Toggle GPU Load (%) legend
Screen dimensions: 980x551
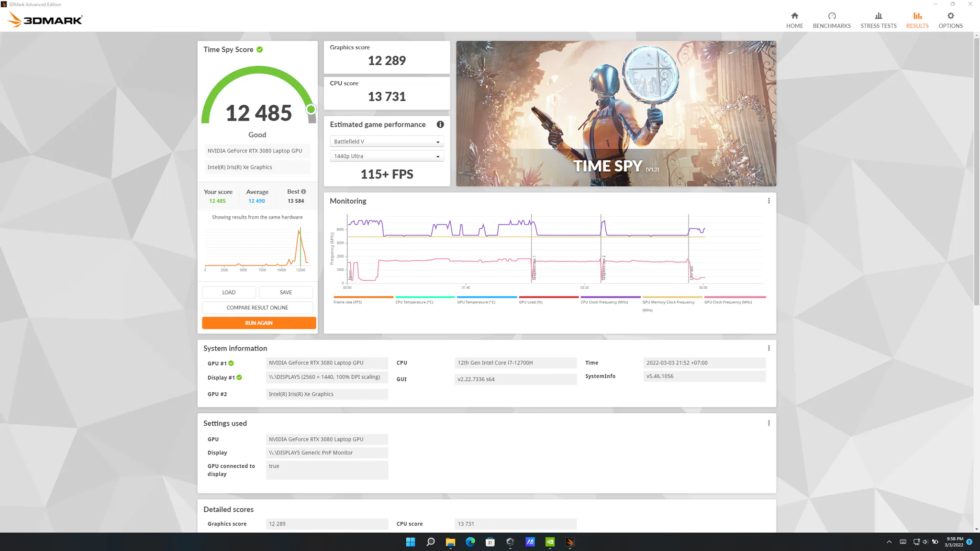click(548, 300)
